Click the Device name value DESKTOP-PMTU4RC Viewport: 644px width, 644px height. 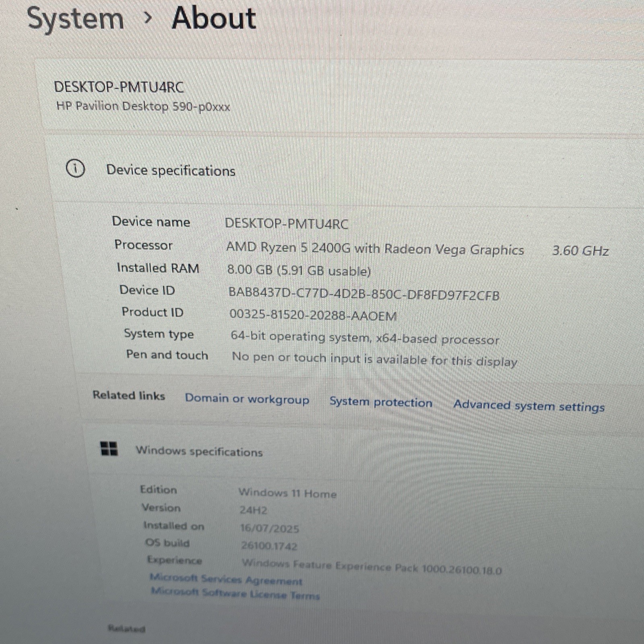pyautogui.click(x=287, y=223)
